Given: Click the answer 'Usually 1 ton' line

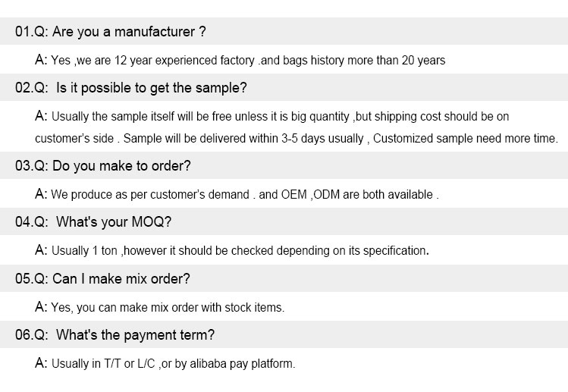Looking at the screenshot, I should click(232, 250).
